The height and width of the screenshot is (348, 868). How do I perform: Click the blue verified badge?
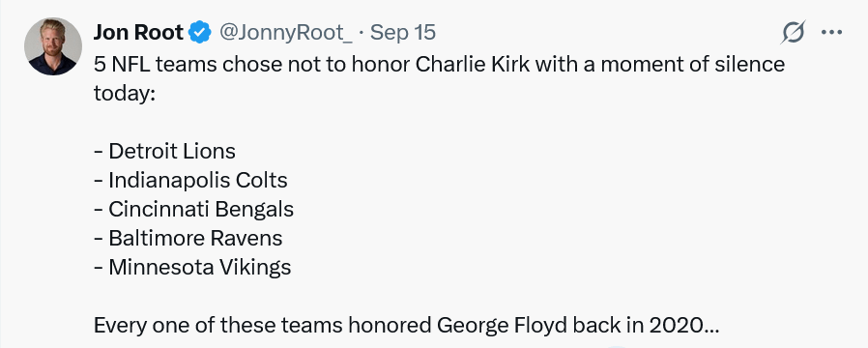200,33
